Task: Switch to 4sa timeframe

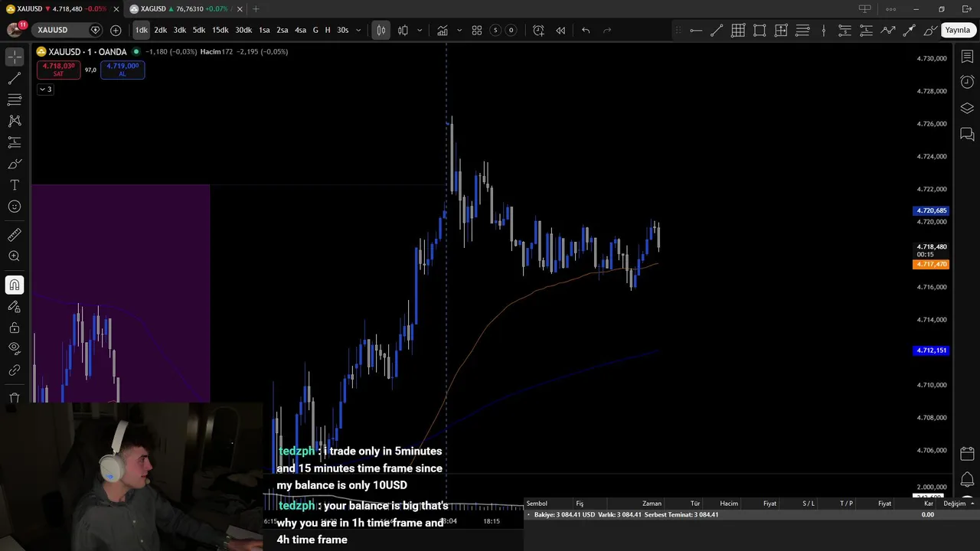Action: tap(300, 30)
